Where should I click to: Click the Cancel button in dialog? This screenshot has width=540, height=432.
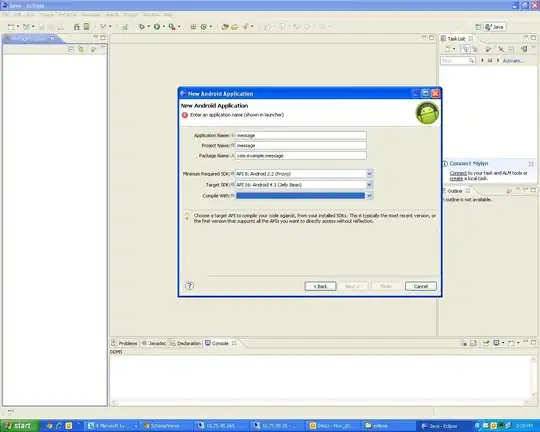420,286
